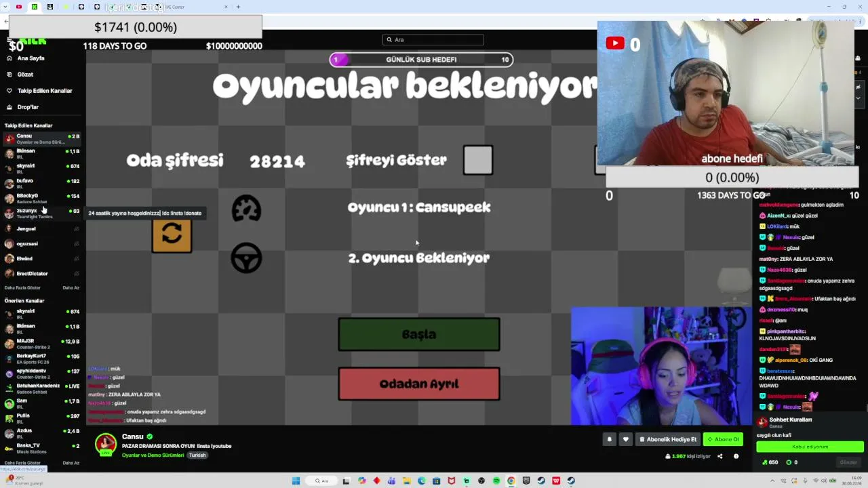868x488 pixels.
Task: Click the green Başla button
Action: click(x=419, y=334)
